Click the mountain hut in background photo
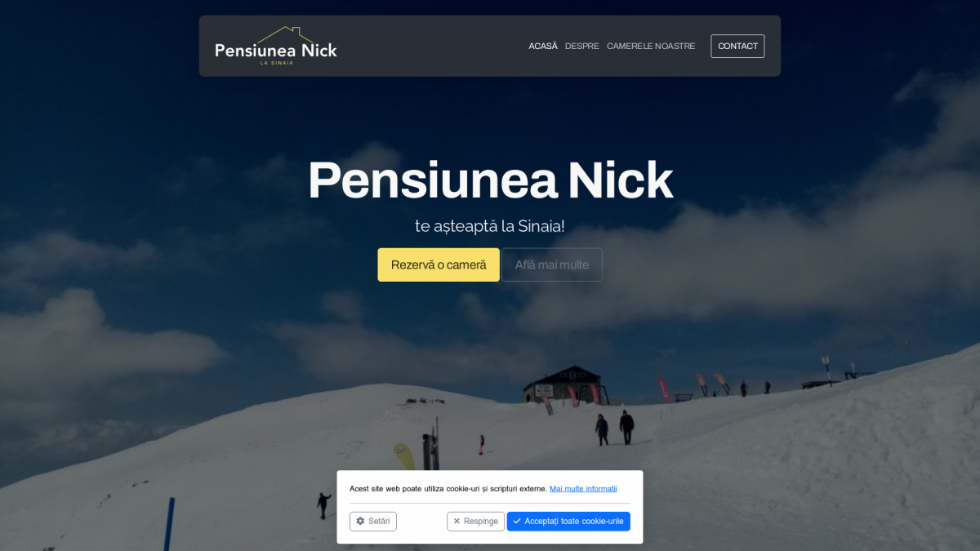980x551 pixels. (x=563, y=385)
